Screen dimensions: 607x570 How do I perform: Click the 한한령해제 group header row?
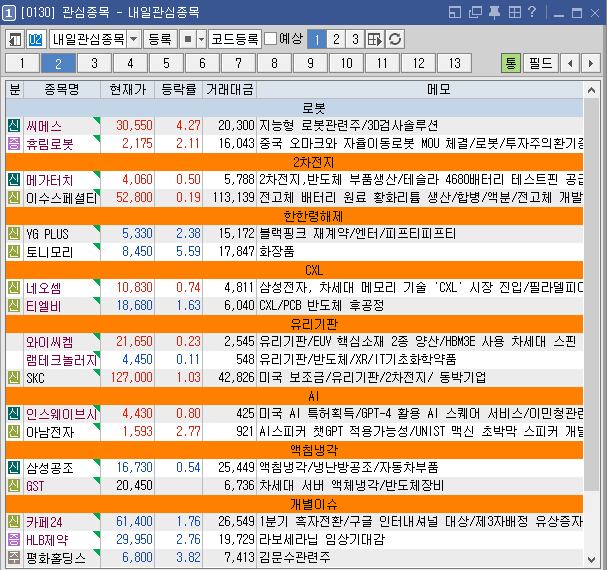(295, 216)
